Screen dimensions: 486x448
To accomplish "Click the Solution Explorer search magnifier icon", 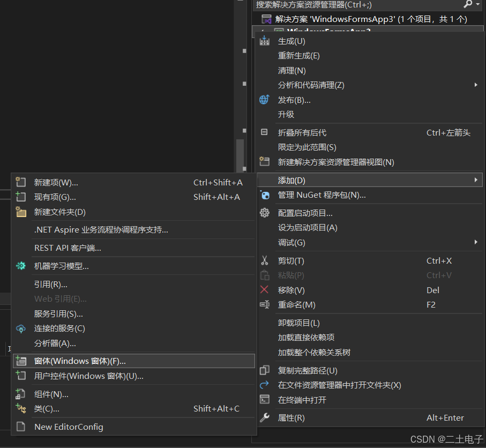I will point(467,4).
